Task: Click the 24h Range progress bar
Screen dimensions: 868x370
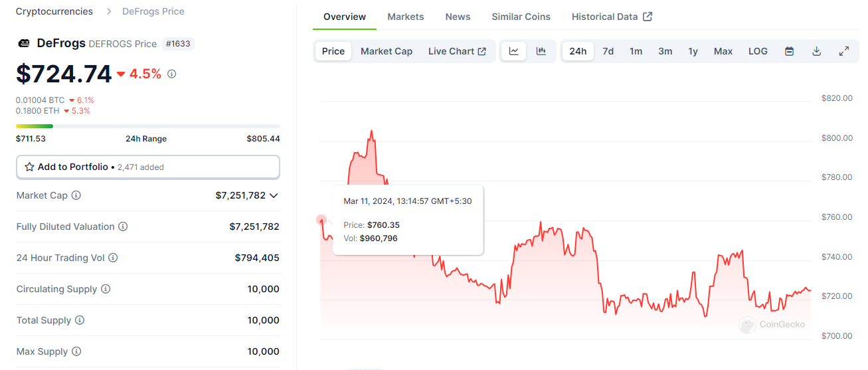Action: pos(148,126)
